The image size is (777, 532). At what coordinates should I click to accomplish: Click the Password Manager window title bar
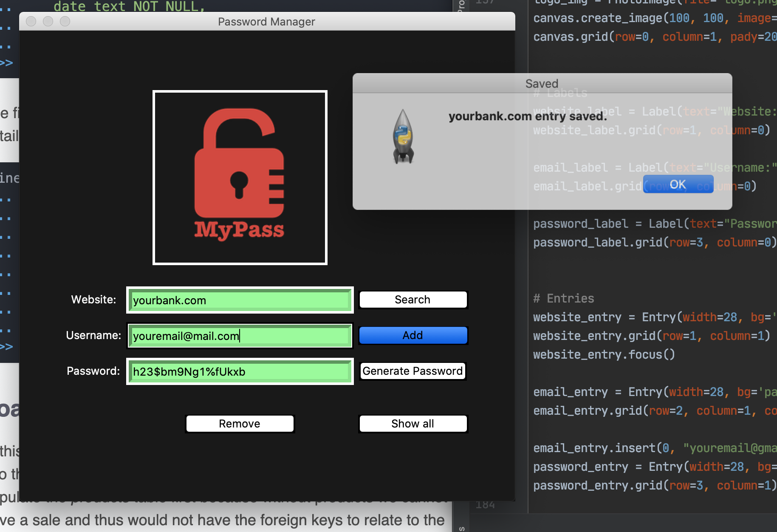(x=266, y=21)
